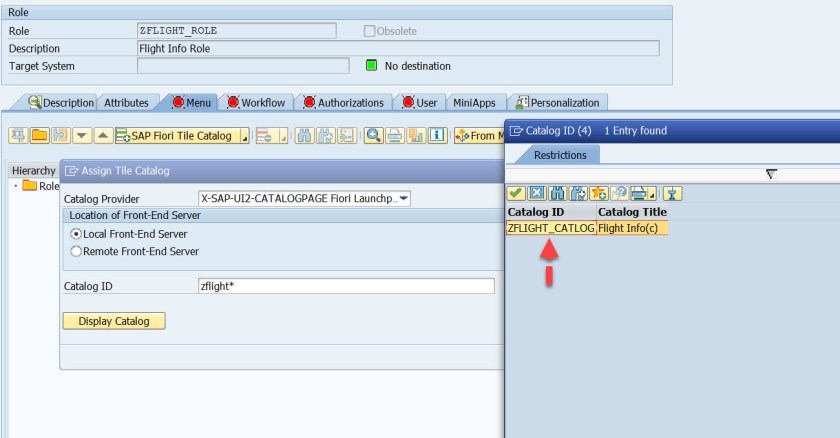Switch to the MiniApps tab
This screenshot has width=840, height=438.
click(474, 102)
